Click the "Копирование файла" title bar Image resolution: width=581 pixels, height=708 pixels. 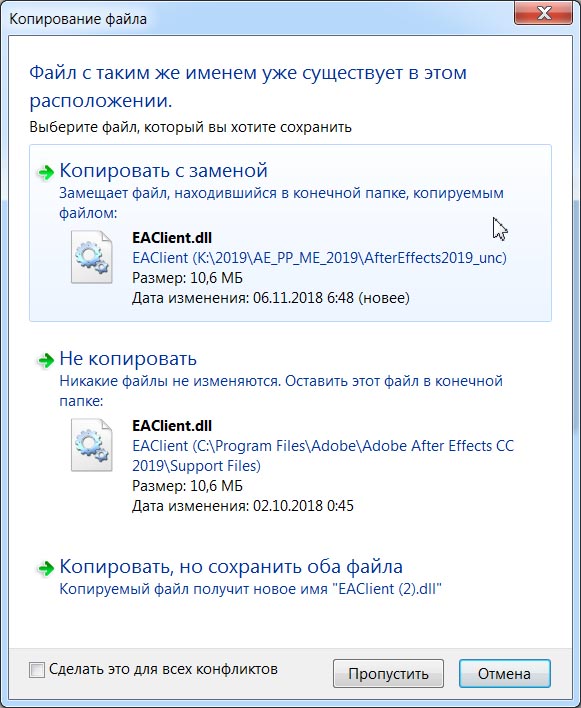[257, 19]
